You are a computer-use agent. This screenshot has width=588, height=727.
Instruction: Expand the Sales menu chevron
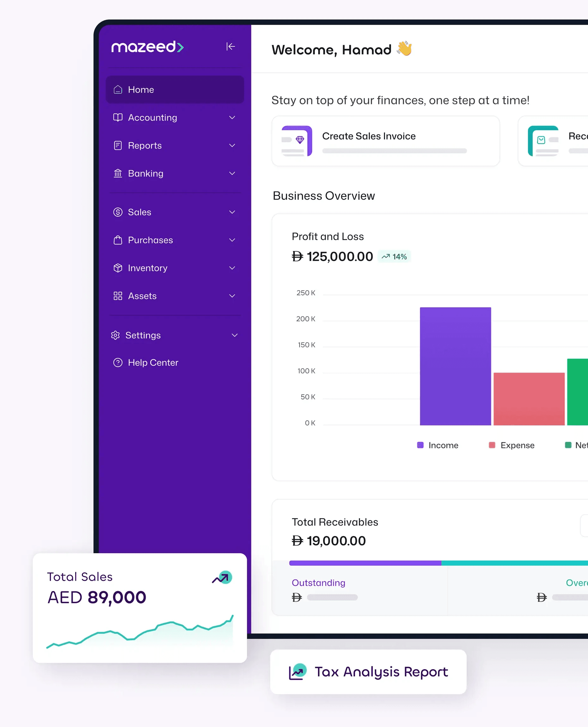(232, 212)
